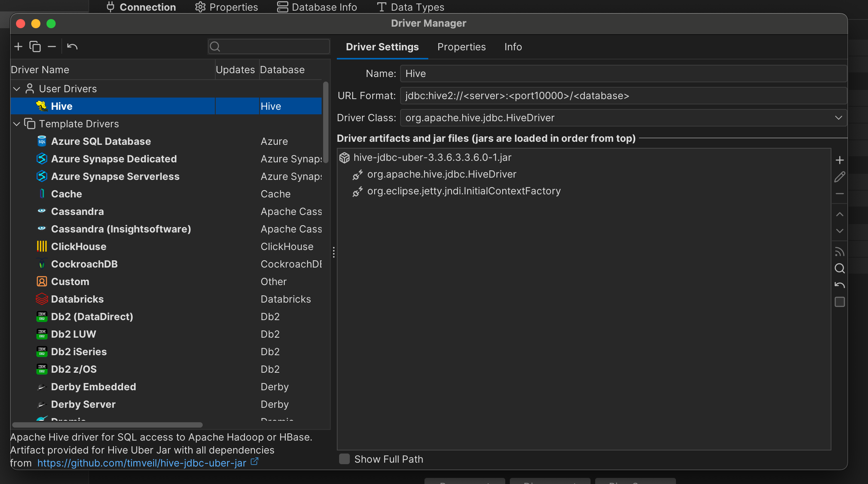The height and width of the screenshot is (484, 868).
Task: Remove the selected driver
Action: click(52, 46)
